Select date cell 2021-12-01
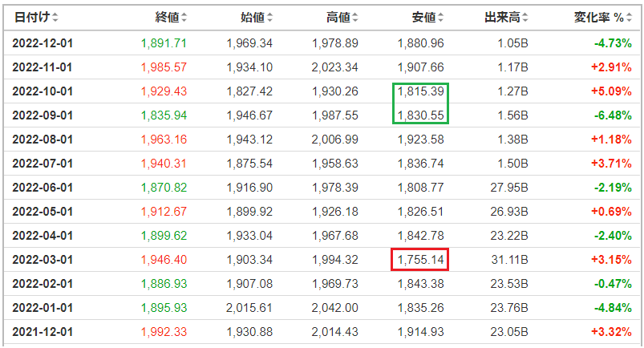 (43, 332)
